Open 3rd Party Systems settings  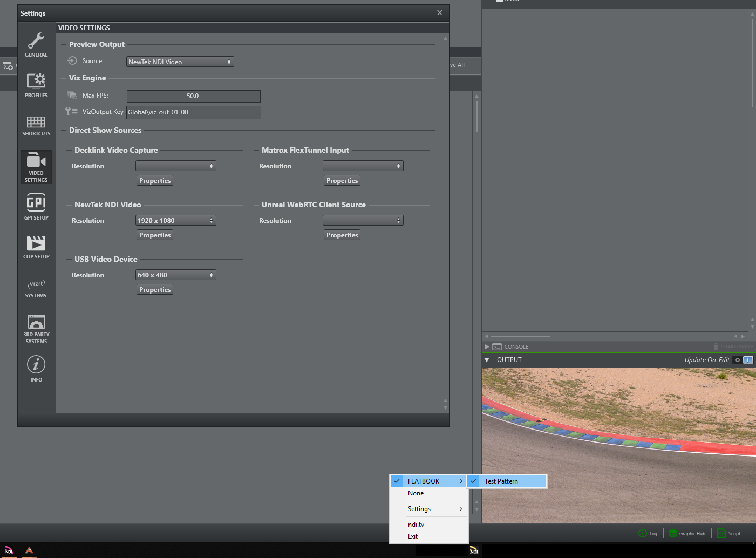tap(36, 328)
